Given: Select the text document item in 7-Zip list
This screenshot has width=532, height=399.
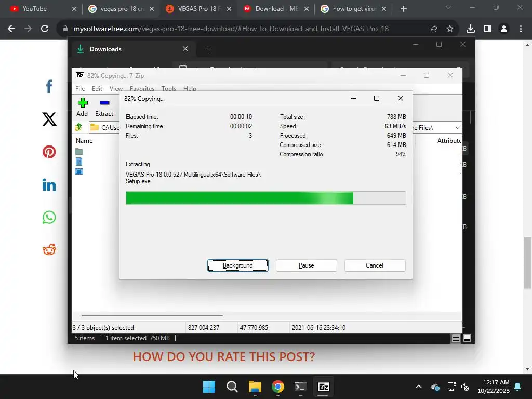Looking at the screenshot, I should (79, 162).
